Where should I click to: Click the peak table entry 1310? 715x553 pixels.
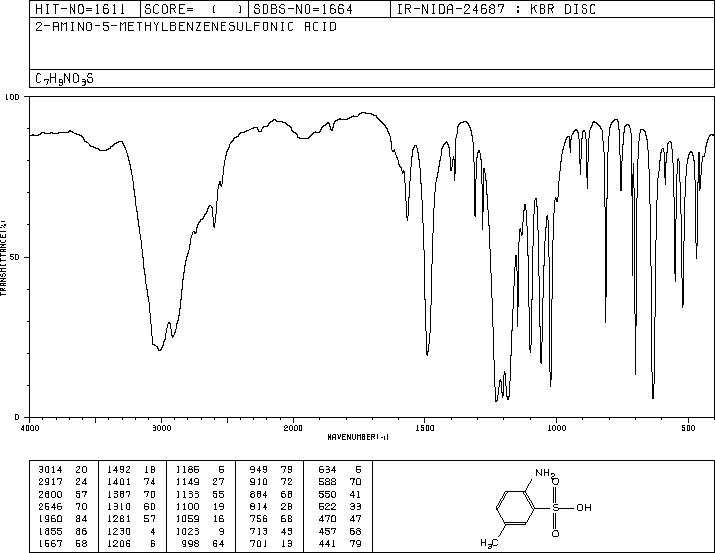tap(119, 506)
